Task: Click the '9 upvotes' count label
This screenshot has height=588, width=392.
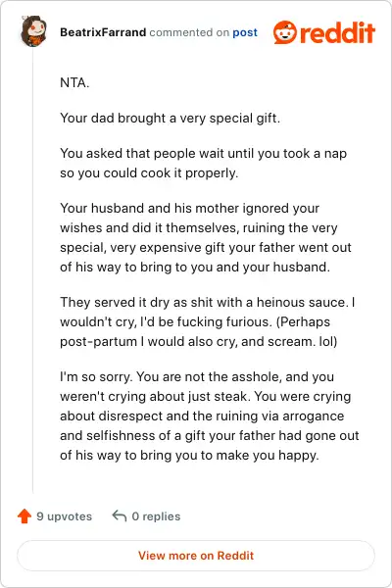Action: (64, 516)
